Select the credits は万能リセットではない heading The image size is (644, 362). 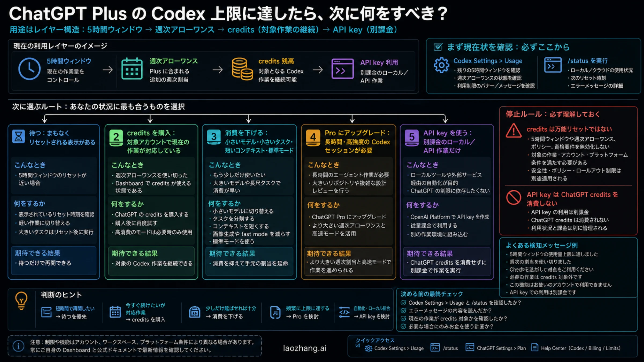[x=569, y=129]
